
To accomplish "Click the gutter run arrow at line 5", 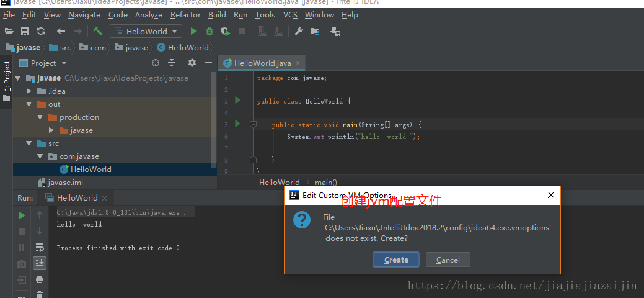I will click(x=237, y=124).
